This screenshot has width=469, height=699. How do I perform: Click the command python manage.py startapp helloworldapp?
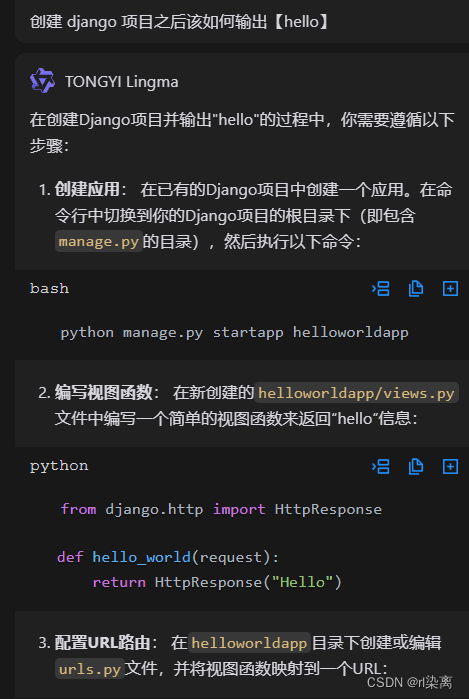click(234, 333)
